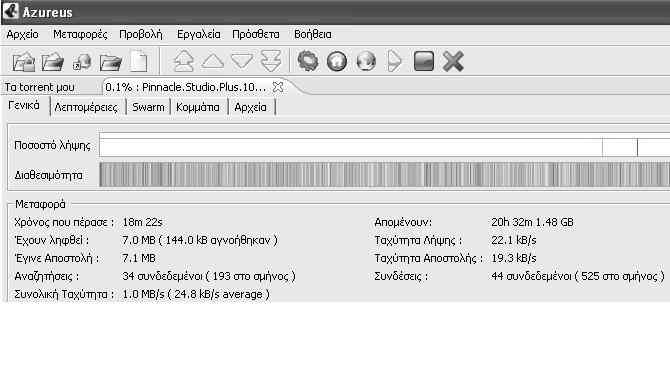The image size is (670, 384).
Task: Switch to the Τα torrent μου tab
Action: [39, 87]
